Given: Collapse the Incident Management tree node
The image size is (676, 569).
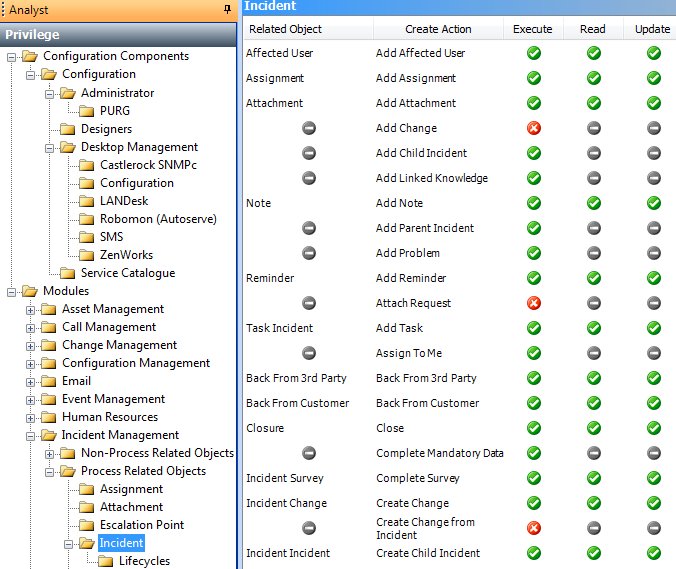Looking at the screenshot, I should pyautogui.click(x=30, y=435).
